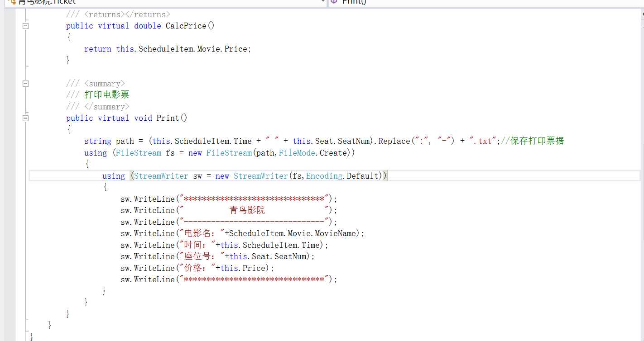Click the 电影名： string literal
This screenshot has height=341, width=644.
point(202,233)
